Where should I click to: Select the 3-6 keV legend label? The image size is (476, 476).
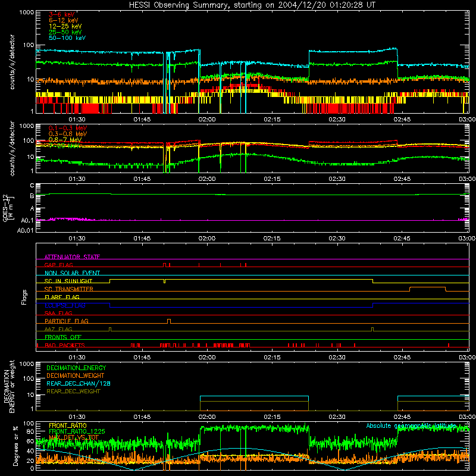62,14
